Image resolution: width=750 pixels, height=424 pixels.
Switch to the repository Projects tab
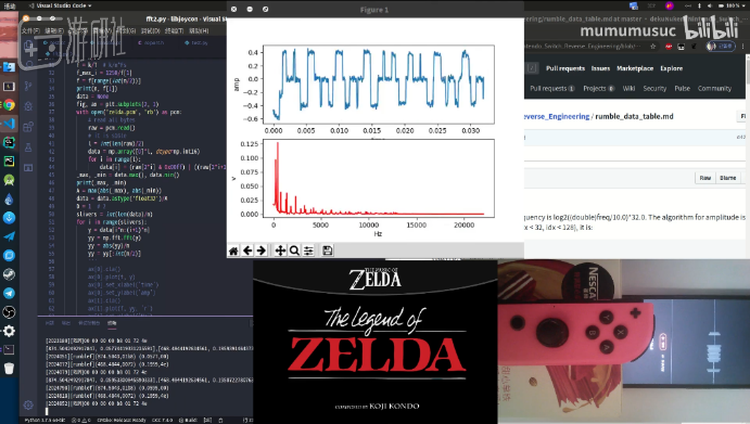point(596,88)
